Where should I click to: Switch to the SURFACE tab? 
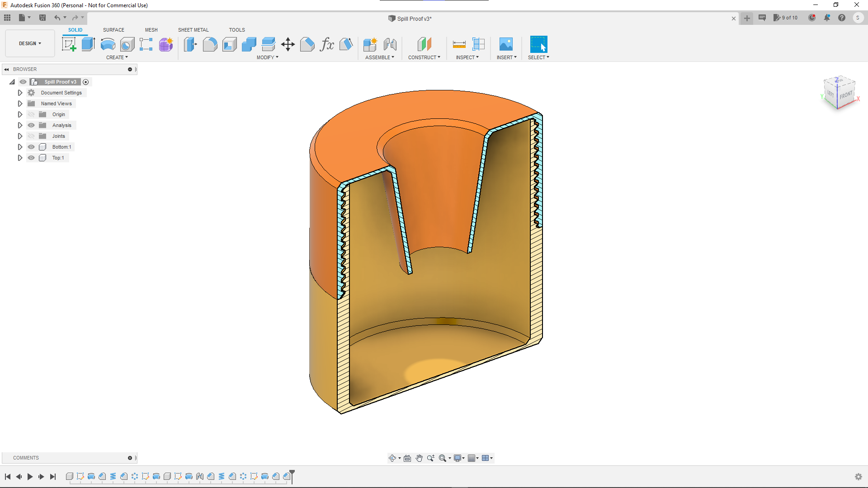point(113,30)
